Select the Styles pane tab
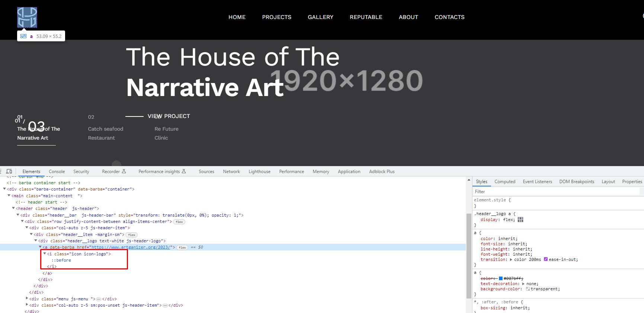644x313 pixels. [x=481, y=182]
